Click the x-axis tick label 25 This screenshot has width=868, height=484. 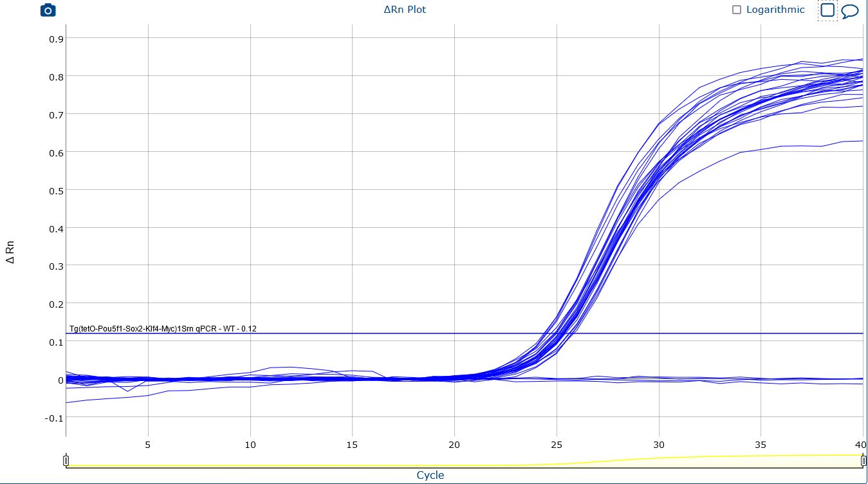pos(557,445)
